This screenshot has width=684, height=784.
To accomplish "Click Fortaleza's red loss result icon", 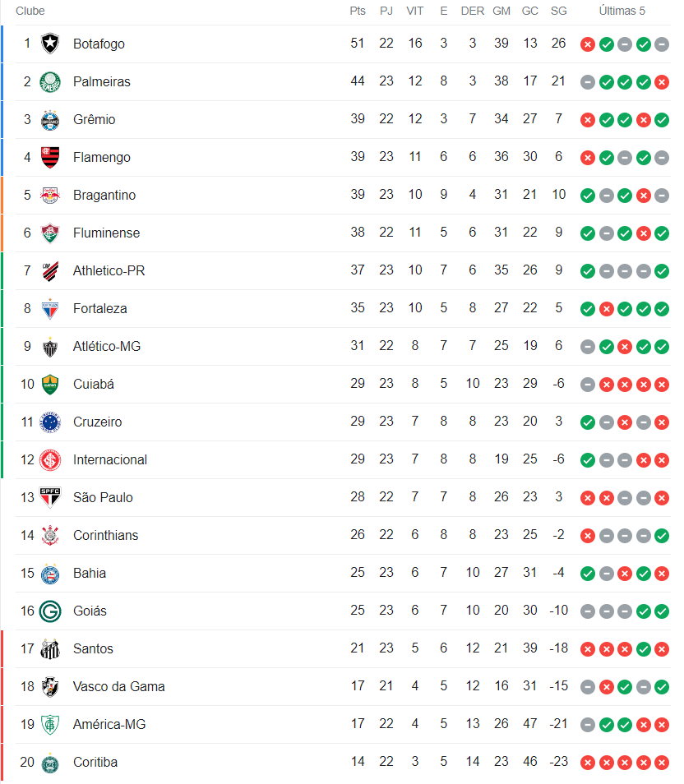I will [606, 309].
